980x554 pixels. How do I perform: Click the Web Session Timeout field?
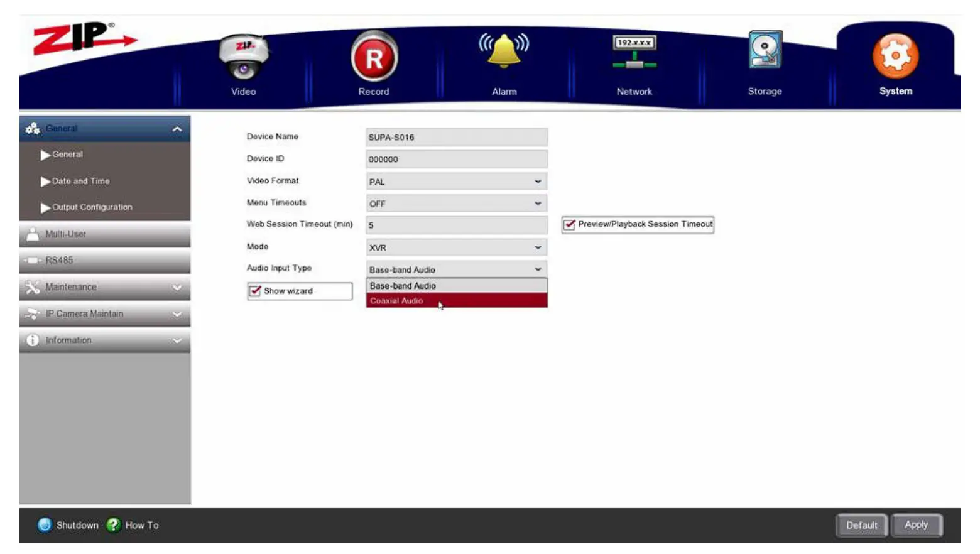[457, 225]
